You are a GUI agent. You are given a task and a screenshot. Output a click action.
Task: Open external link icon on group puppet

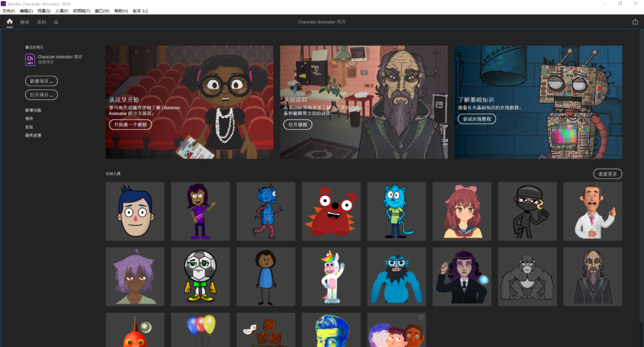[420, 317]
